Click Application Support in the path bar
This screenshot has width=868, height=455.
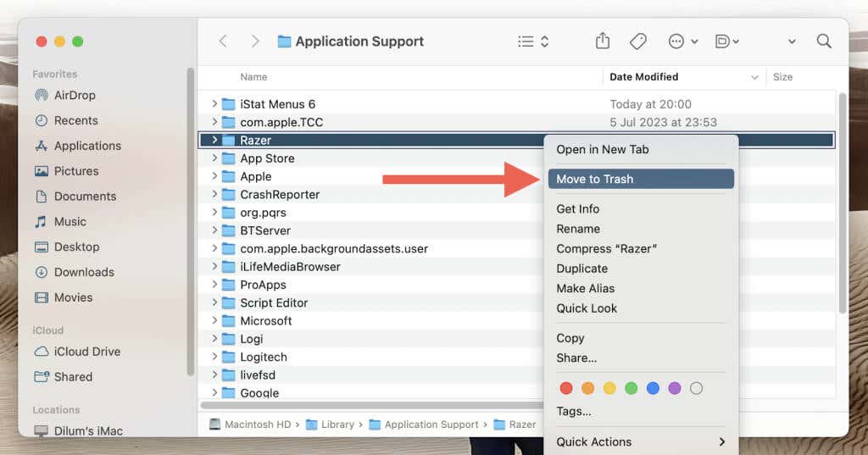(424, 424)
